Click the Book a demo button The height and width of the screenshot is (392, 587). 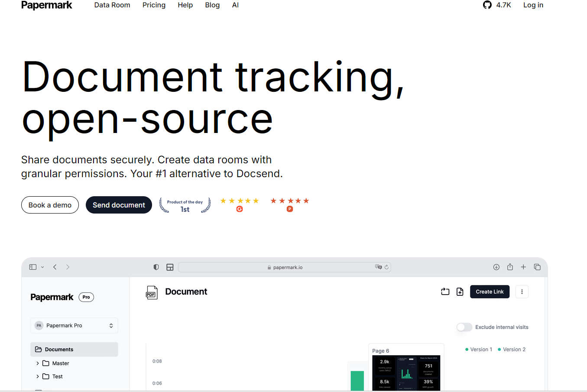(x=50, y=205)
